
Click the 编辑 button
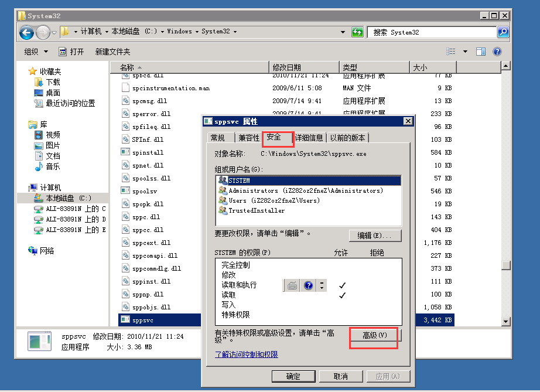click(x=375, y=236)
